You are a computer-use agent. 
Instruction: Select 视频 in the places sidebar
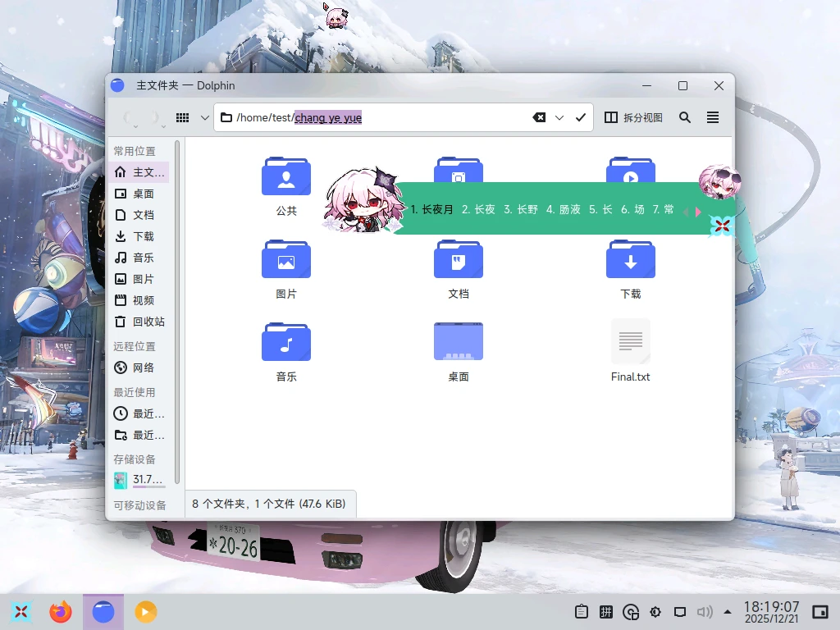[139, 300]
